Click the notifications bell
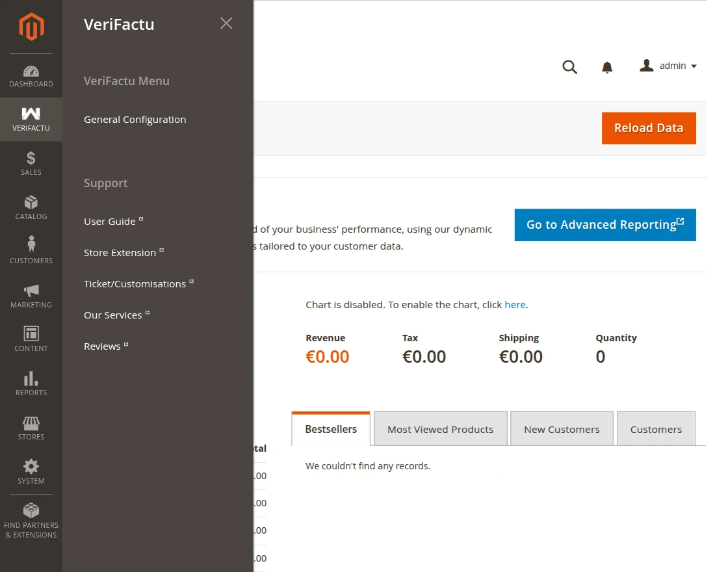728x572 pixels. coord(606,66)
